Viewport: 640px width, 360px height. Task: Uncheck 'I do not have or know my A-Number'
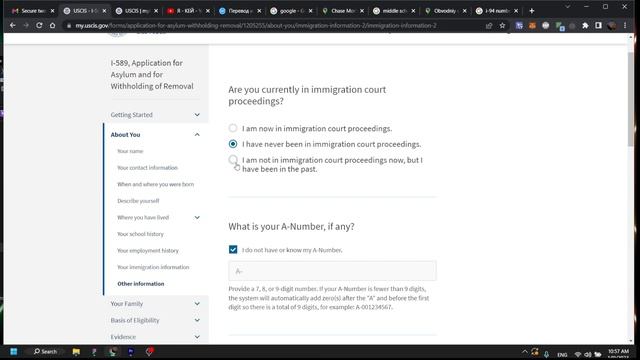233,249
